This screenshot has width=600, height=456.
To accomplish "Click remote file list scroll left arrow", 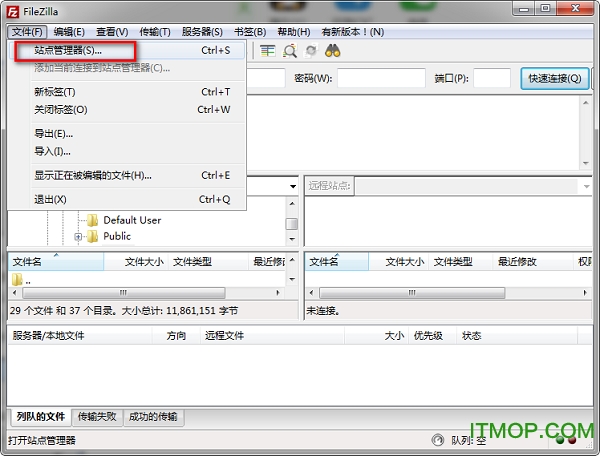I will click(311, 293).
